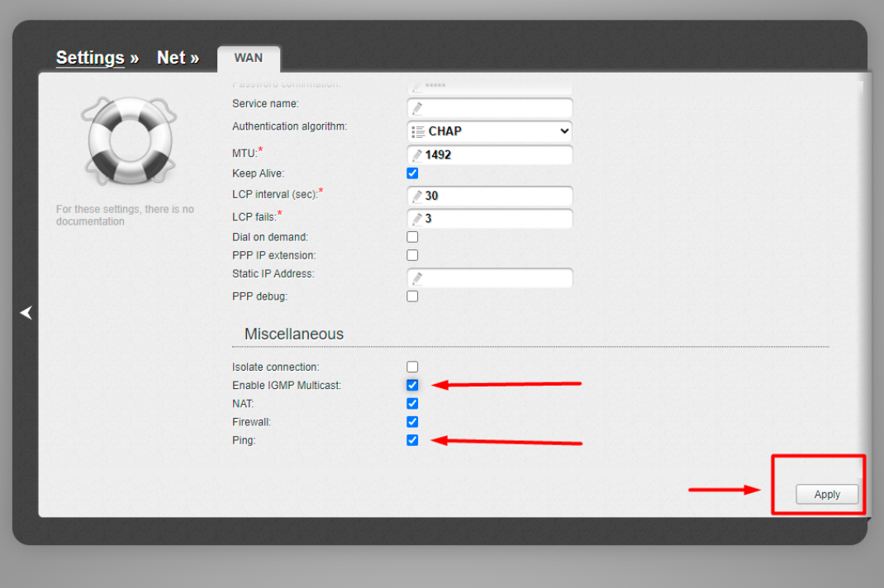
Task: Open the Net section in the breadcrumb
Action: tap(172, 58)
